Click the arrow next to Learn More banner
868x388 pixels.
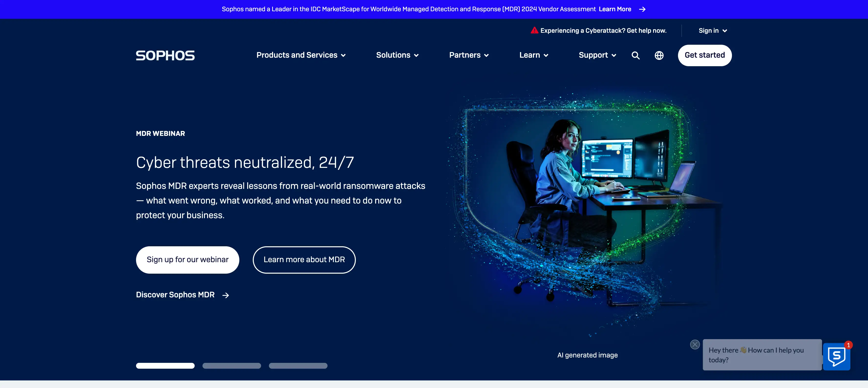click(x=642, y=10)
